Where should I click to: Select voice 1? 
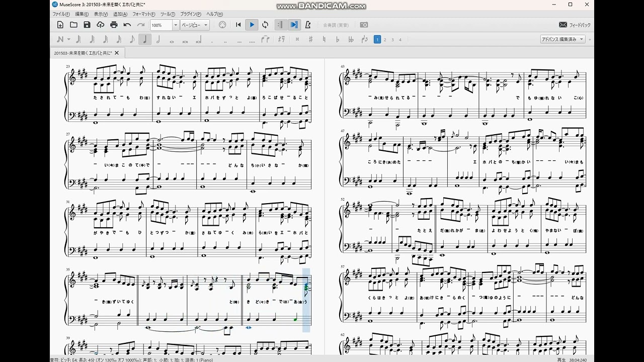coord(377,39)
